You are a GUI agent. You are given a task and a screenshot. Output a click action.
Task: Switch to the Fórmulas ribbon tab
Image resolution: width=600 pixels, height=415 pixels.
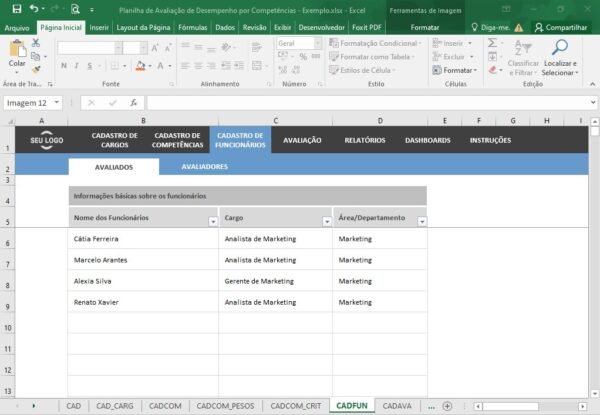click(x=192, y=28)
